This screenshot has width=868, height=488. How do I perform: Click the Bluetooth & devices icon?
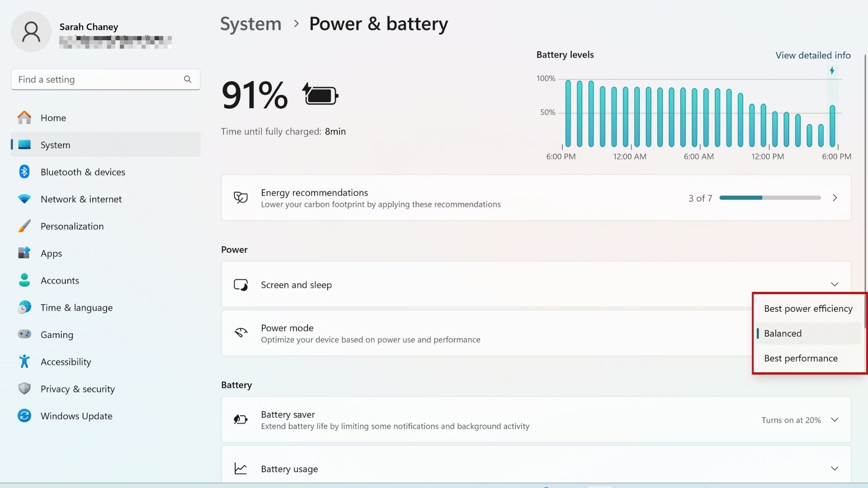(24, 172)
